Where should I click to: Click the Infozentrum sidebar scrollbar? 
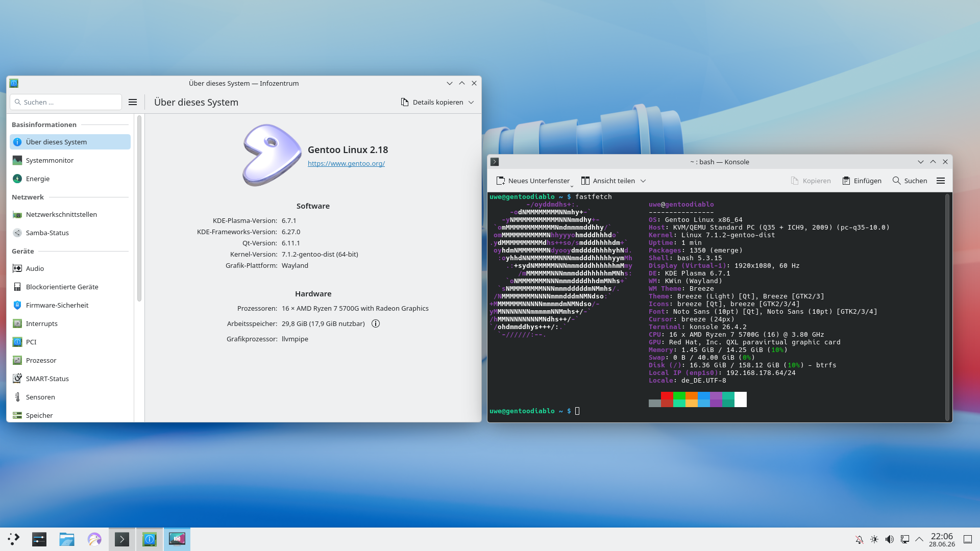[139, 208]
